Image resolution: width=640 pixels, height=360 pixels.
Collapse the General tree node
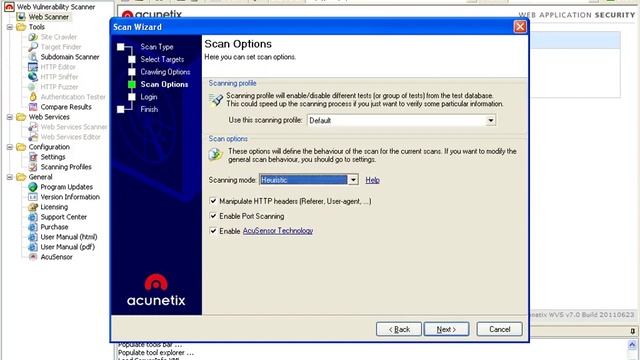(x=10, y=177)
